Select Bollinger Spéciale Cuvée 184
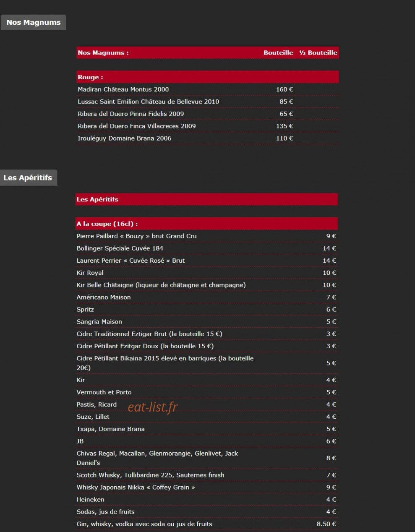The height and width of the screenshot is (532, 415). coord(120,248)
